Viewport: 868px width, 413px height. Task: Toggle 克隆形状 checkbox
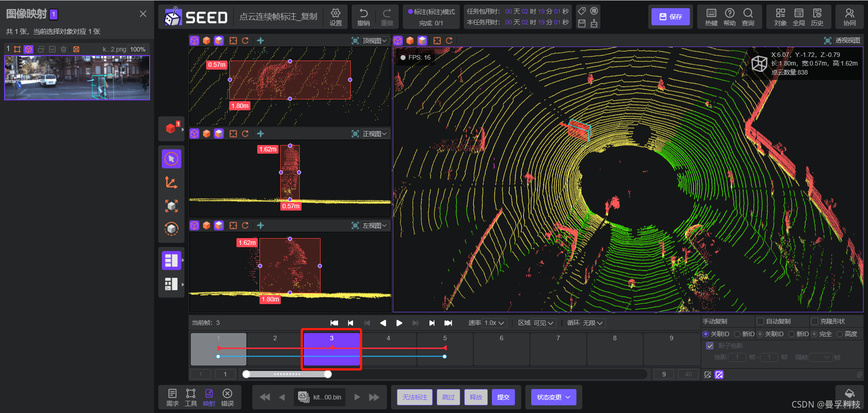(x=815, y=321)
